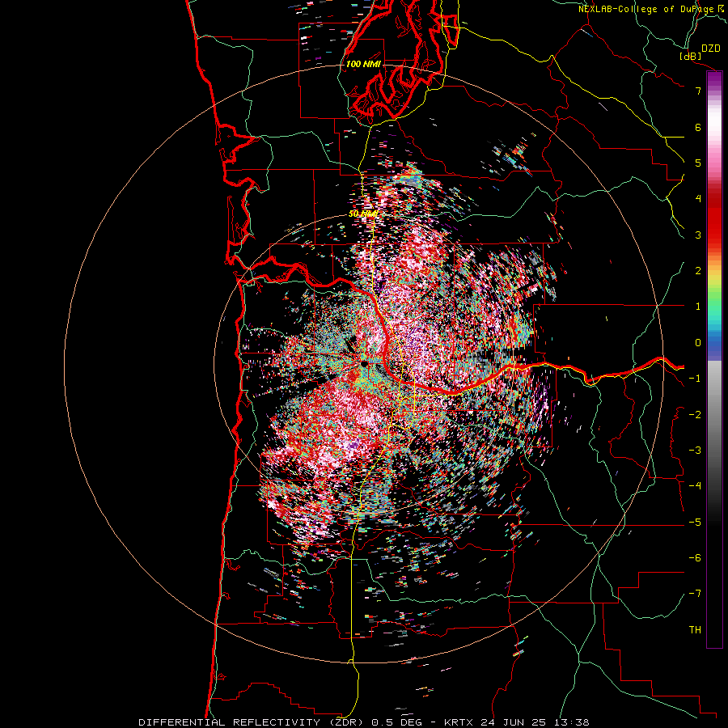Click the -1 value on the color scale
Image resolution: width=728 pixels, height=728 pixels.
coord(695,379)
